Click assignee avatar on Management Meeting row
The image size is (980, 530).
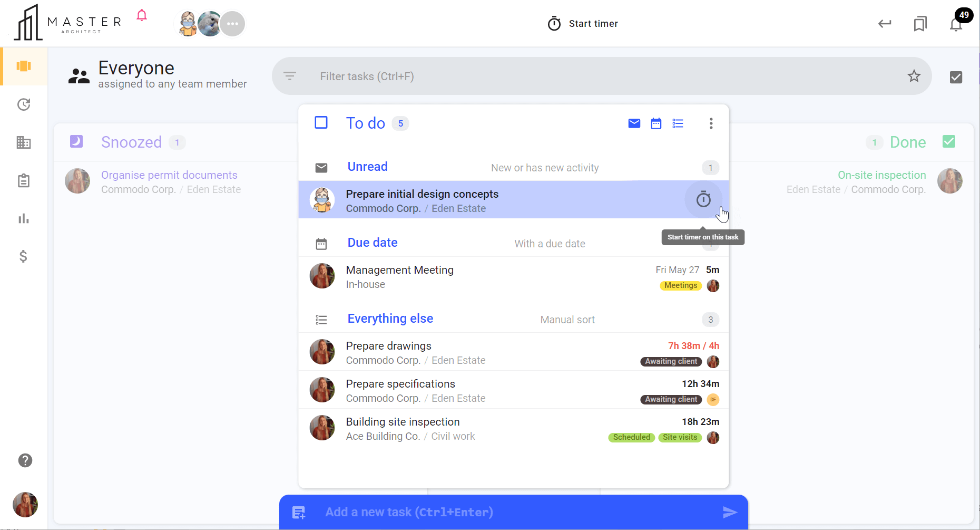(x=713, y=285)
